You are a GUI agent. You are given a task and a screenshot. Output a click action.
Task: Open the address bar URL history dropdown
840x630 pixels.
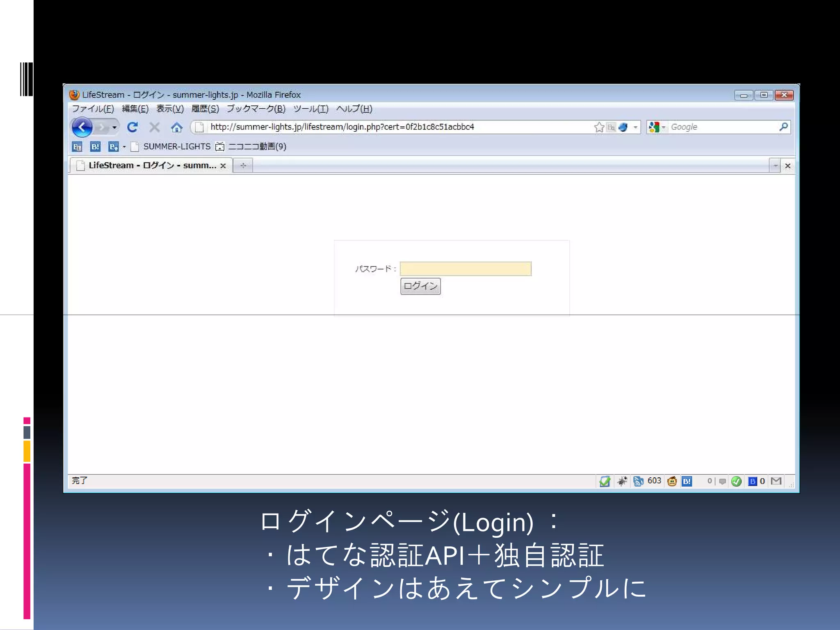[x=635, y=127]
